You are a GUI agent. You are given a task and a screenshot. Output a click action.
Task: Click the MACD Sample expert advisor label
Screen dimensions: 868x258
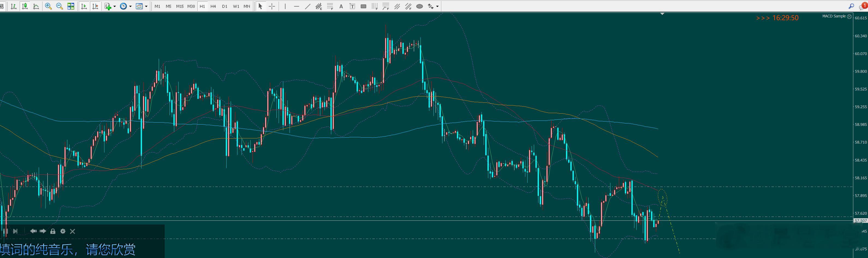(834, 16)
